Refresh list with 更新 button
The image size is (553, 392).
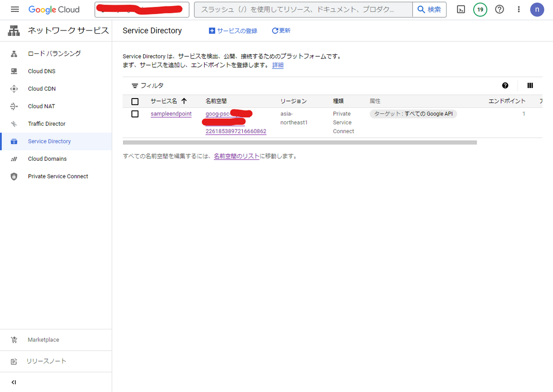[x=281, y=31]
